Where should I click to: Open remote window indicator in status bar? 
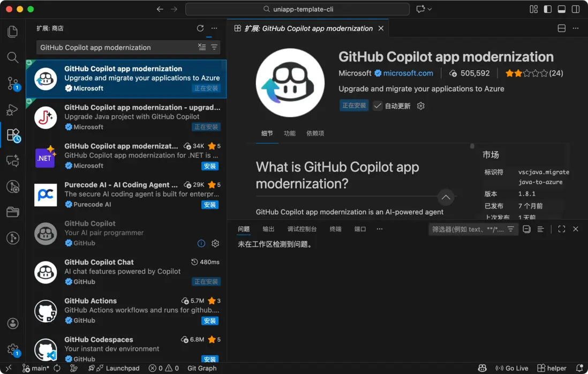point(9,368)
